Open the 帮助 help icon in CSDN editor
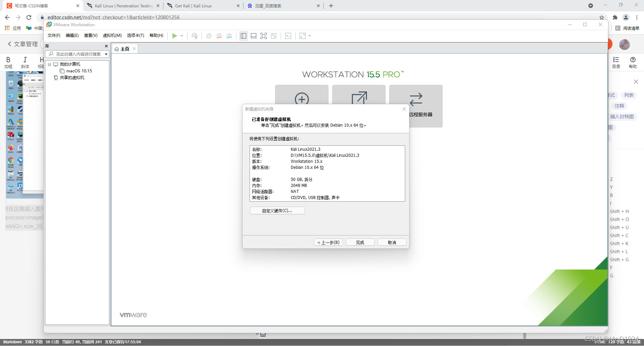 tap(633, 62)
